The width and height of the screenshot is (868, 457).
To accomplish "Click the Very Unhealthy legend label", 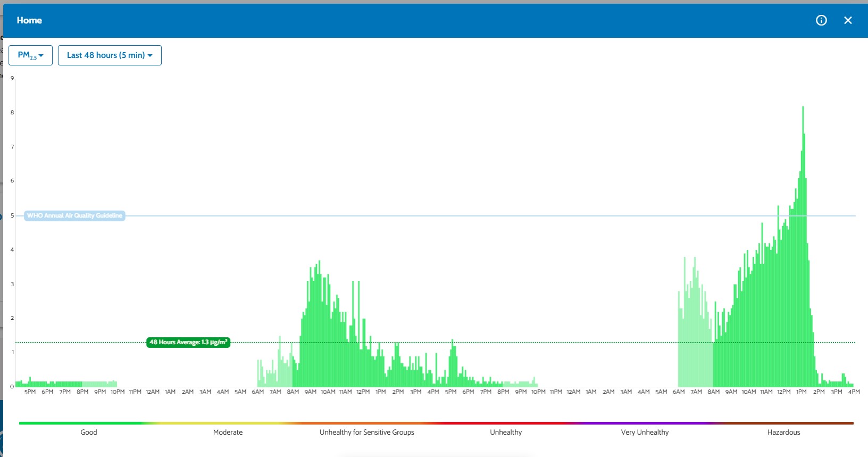I will (x=645, y=432).
